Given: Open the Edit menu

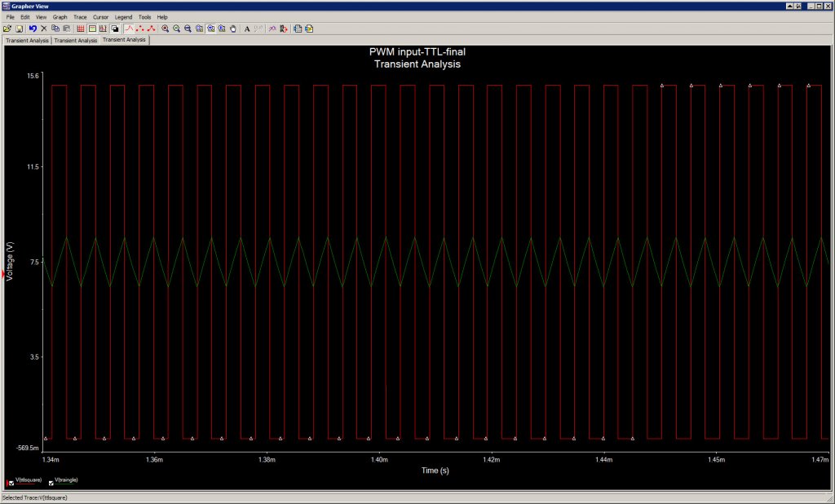Looking at the screenshot, I should pos(25,17).
